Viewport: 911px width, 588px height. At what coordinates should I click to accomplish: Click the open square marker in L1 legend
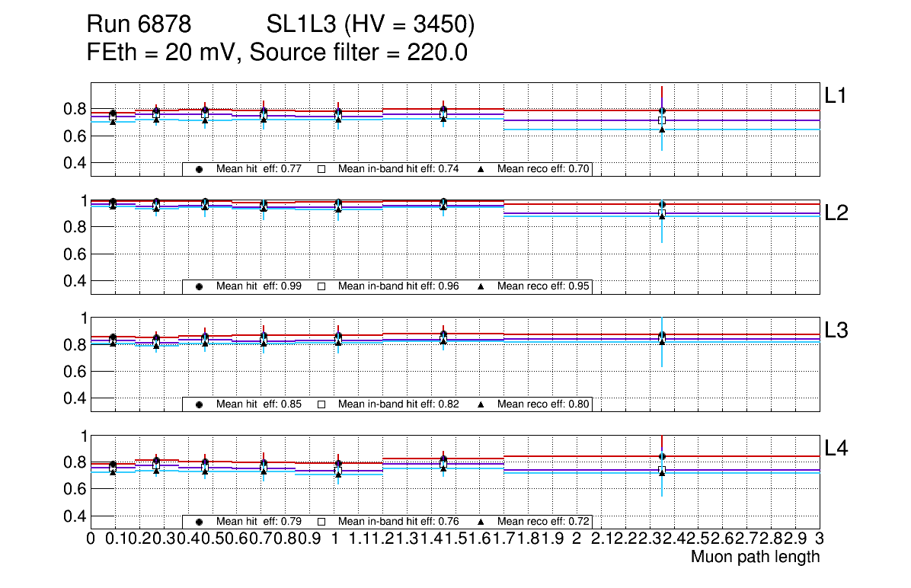321,169
